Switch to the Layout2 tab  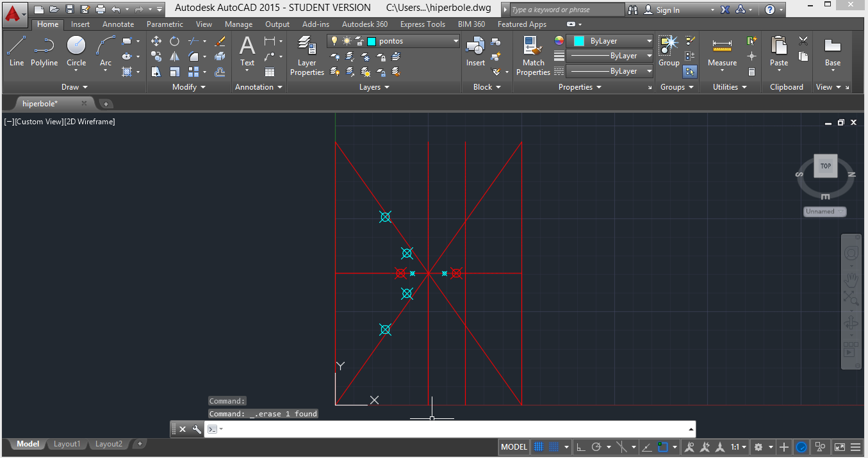coord(108,444)
